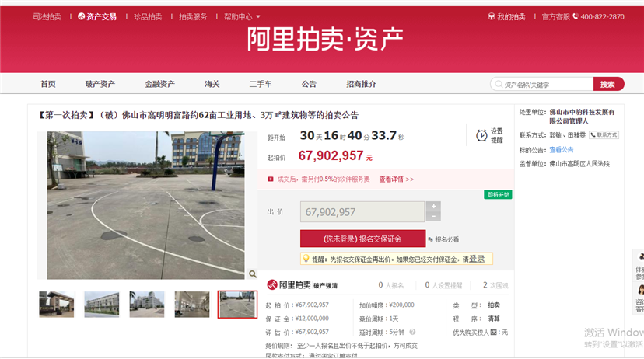The image size is (644, 359).
Task: Click the 优先购买权人 info icon
Action: click(493, 333)
